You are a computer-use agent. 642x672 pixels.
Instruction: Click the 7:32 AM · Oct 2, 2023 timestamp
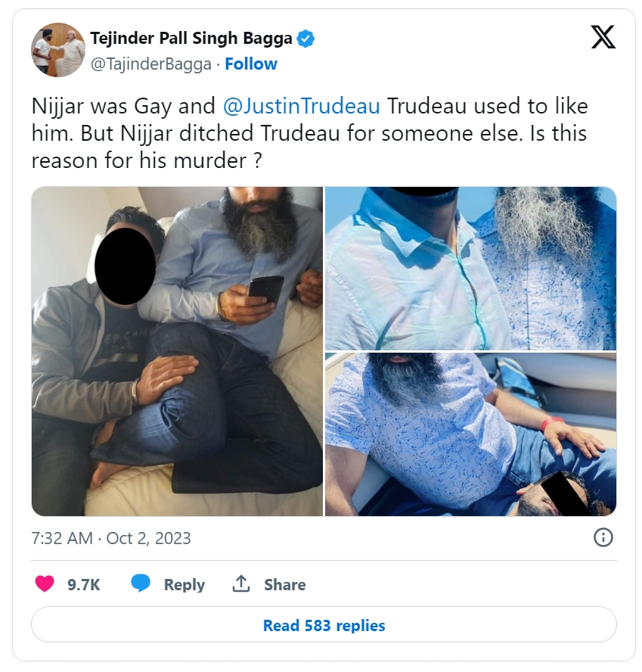(111, 539)
